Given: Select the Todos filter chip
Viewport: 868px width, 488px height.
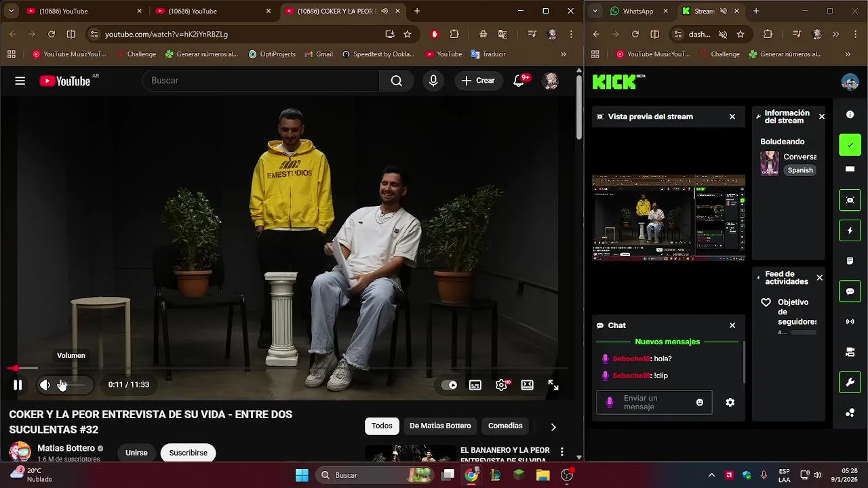Looking at the screenshot, I should 382,426.
